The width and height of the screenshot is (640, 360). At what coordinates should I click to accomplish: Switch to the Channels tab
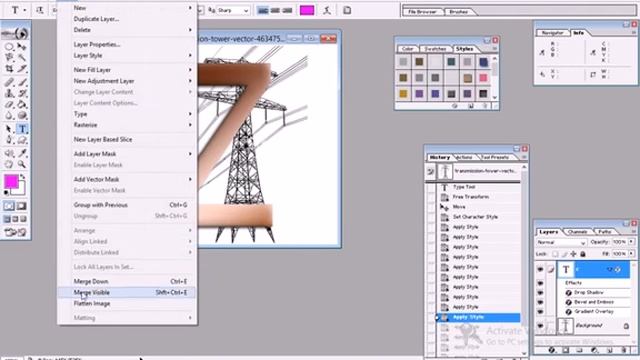coord(577,232)
